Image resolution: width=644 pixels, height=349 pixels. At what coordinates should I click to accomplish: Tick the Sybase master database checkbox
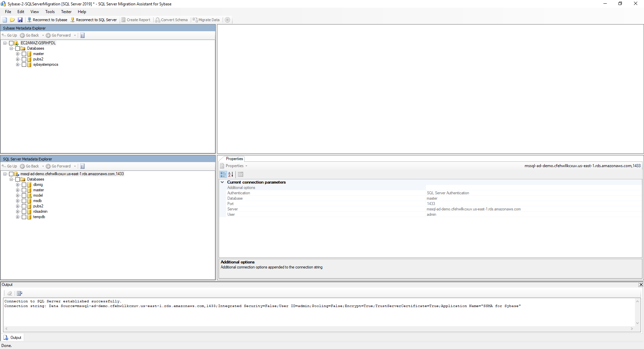[24, 54]
